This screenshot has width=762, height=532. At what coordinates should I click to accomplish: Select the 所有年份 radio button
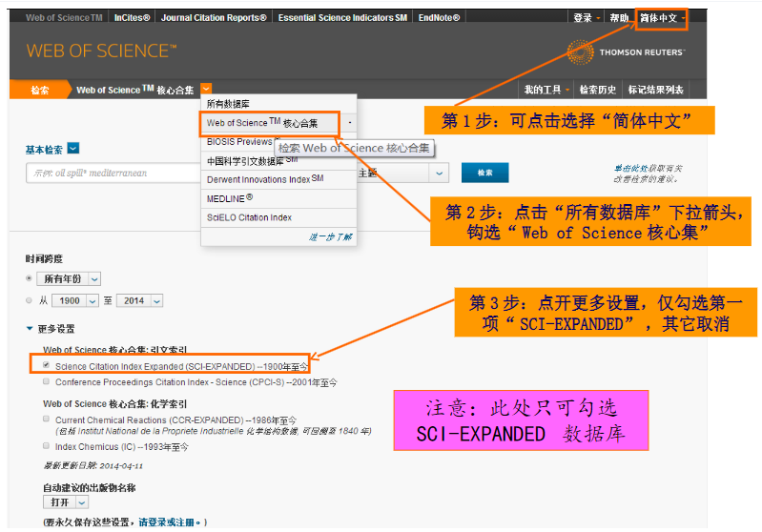pos(30,278)
